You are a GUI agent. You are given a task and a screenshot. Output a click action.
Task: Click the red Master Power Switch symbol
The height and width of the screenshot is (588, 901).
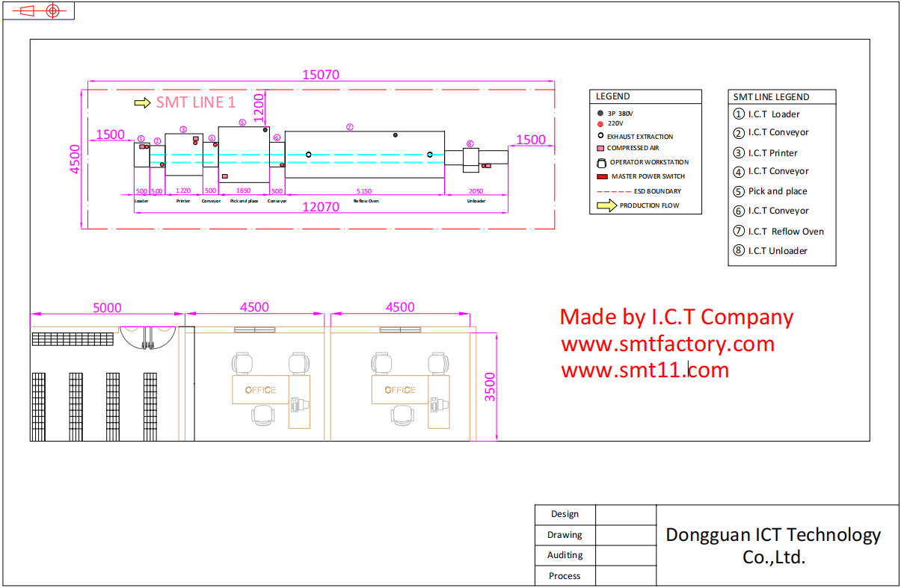[601, 177]
